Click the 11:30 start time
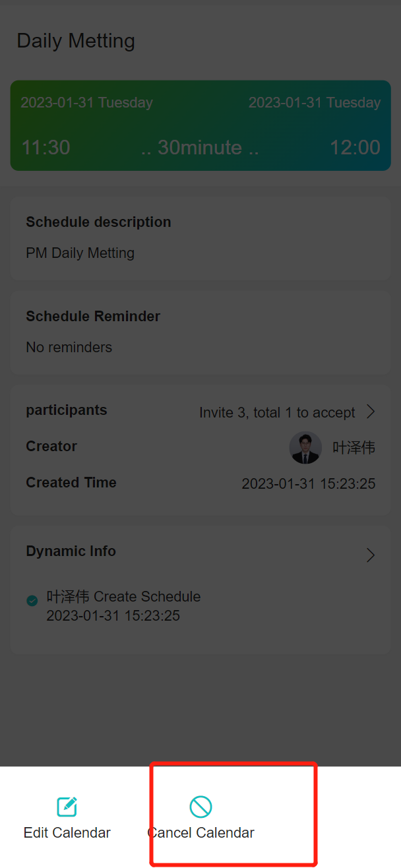The image size is (401, 868). [46, 147]
